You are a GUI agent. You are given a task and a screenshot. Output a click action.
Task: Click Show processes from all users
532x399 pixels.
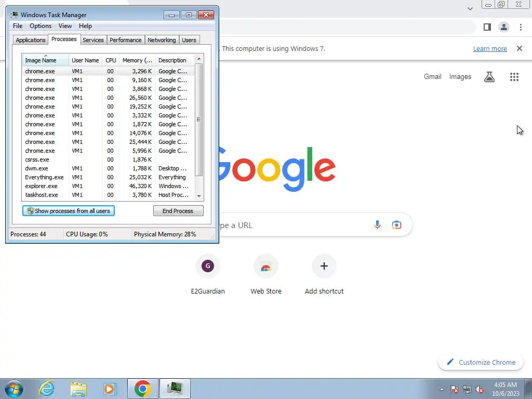tap(69, 211)
